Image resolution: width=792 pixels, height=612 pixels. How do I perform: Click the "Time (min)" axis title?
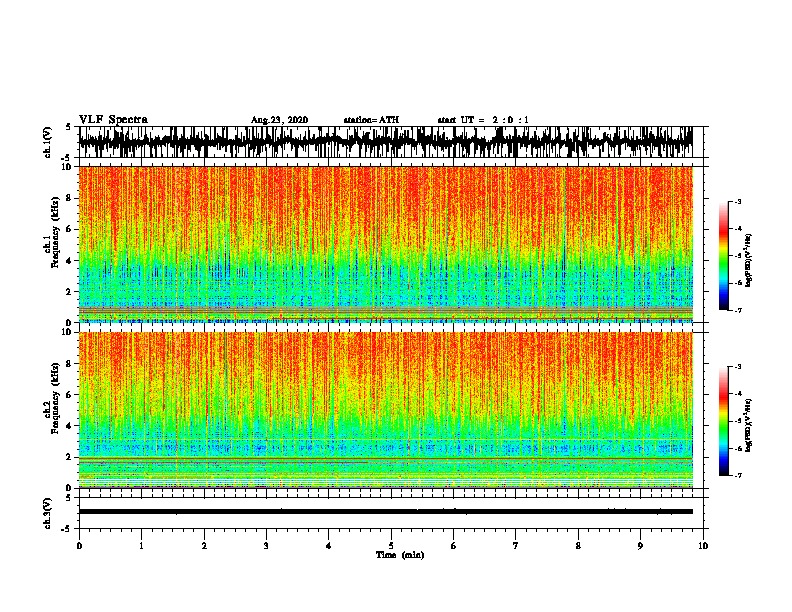(x=400, y=555)
